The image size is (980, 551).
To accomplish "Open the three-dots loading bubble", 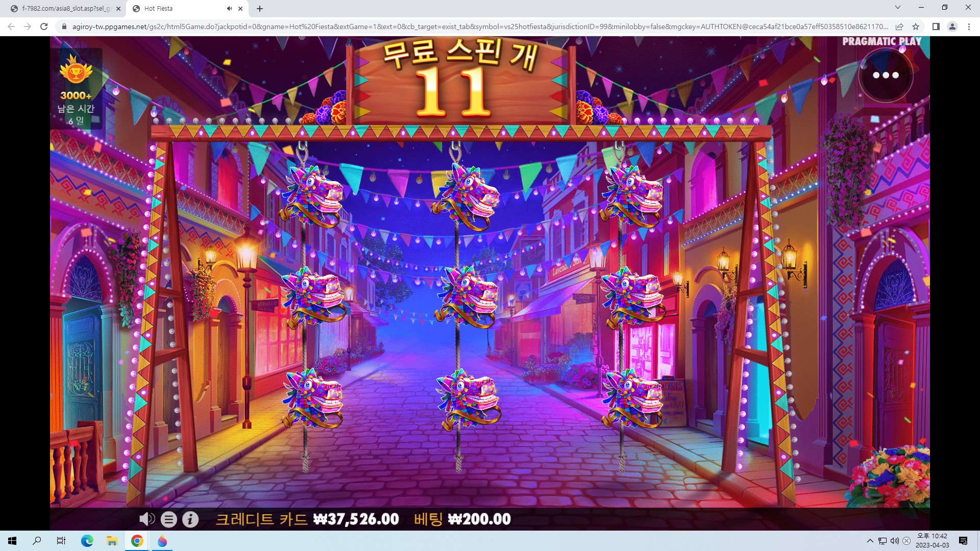I will (886, 75).
